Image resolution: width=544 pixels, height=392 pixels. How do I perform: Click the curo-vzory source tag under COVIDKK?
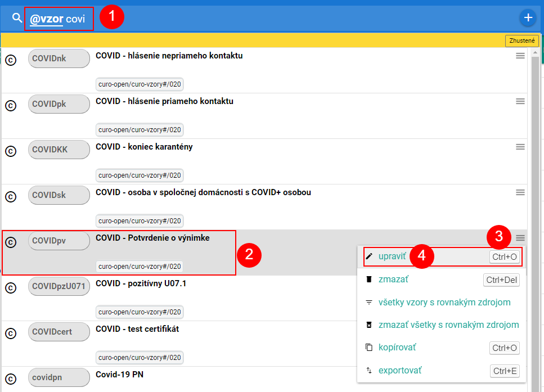click(x=140, y=175)
